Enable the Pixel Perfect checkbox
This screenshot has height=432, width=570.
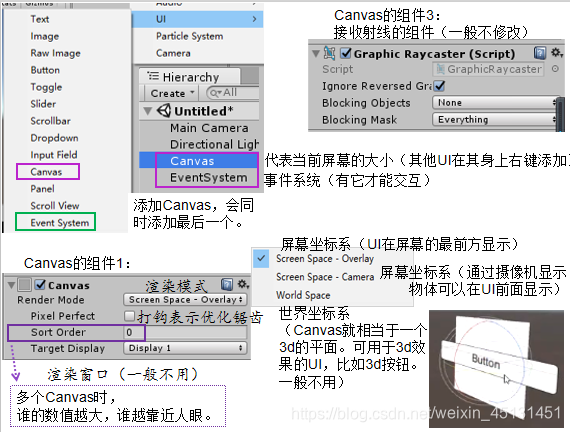129,316
